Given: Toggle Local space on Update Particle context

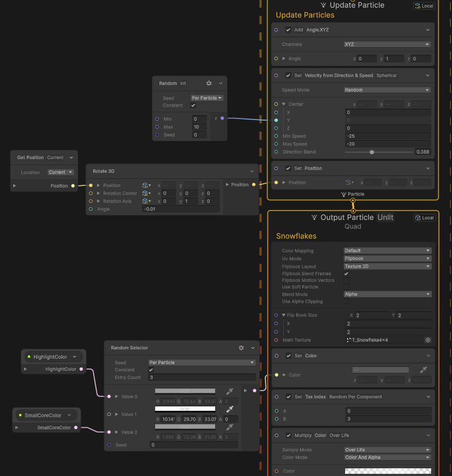Looking at the screenshot, I should [x=424, y=6].
